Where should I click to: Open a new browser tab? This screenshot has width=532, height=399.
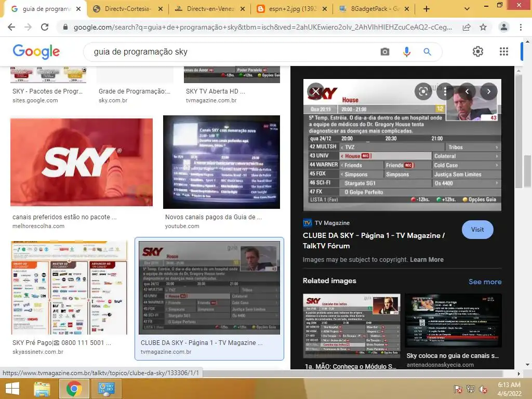click(427, 9)
